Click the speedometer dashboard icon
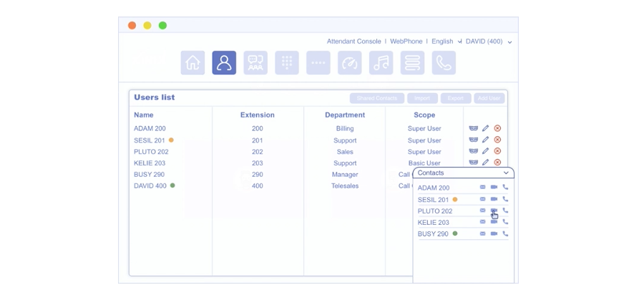This screenshot has height=308, width=644. (350, 63)
